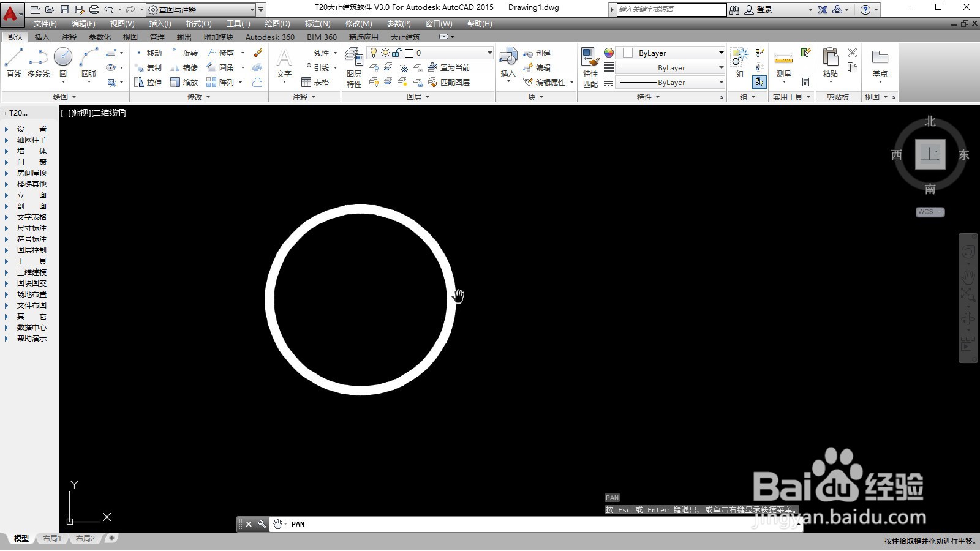Click the keyword search input field

pos(672,9)
